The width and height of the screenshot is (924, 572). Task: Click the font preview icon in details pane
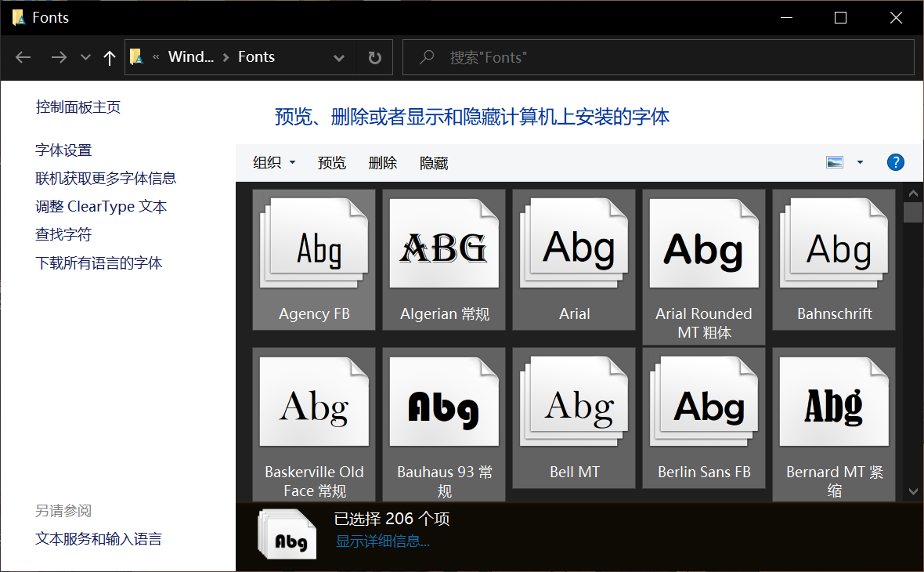287,535
